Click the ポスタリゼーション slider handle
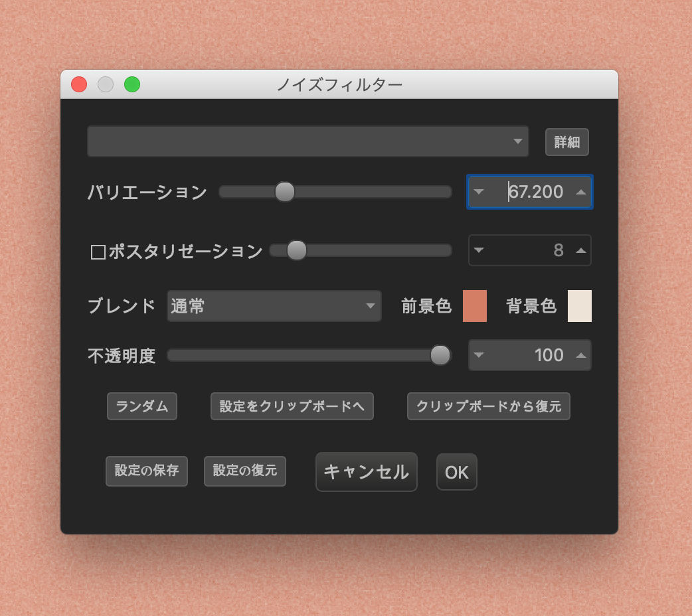Screen dimensions: 692x616 point(297,251)
